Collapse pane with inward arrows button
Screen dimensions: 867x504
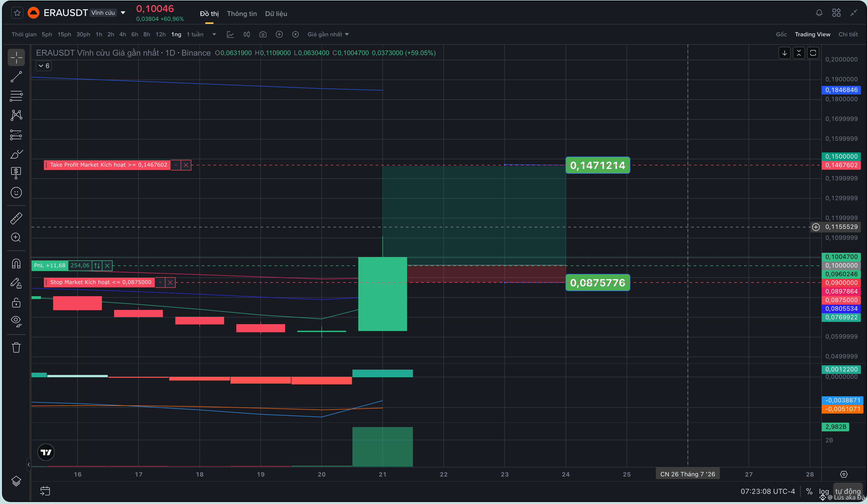coord(799,53)
